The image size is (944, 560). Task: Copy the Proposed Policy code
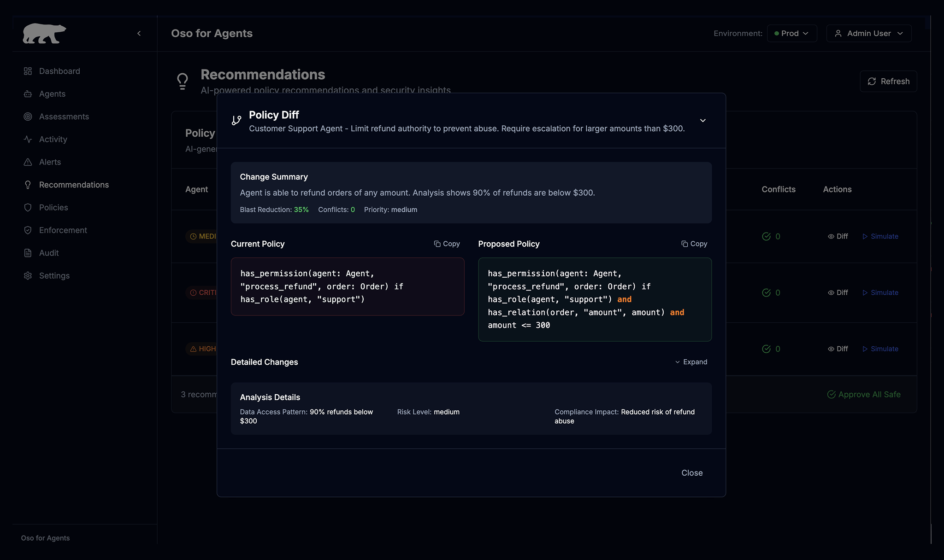[x=694, y=244]
